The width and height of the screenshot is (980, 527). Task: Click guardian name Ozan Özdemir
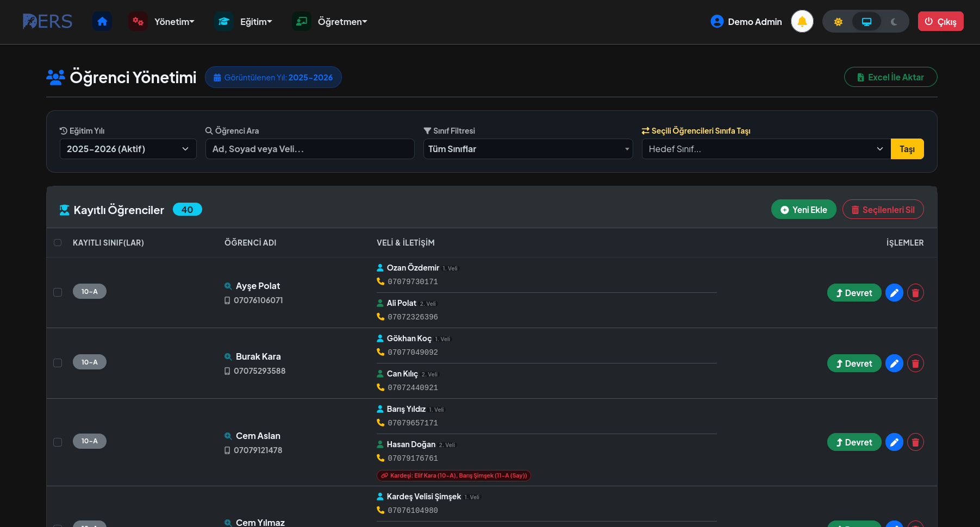(413, 268)
